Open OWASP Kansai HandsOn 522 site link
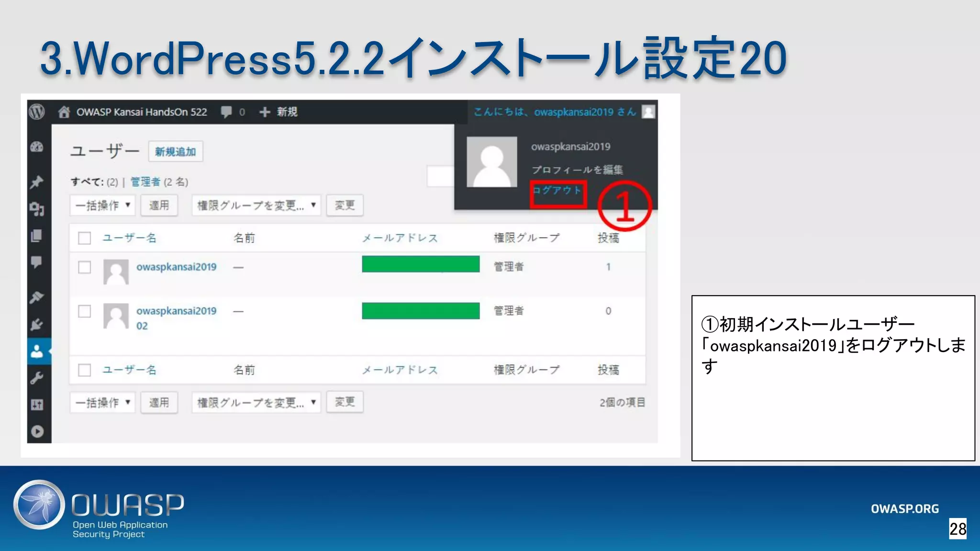 [x=142, y=112]
